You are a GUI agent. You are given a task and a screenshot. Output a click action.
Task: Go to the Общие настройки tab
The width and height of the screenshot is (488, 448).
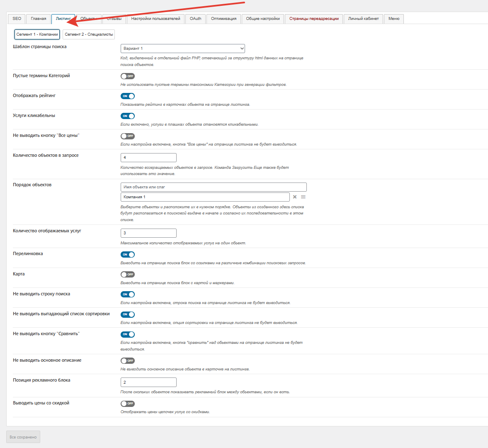pyautogui.click(x=262, y=19)
